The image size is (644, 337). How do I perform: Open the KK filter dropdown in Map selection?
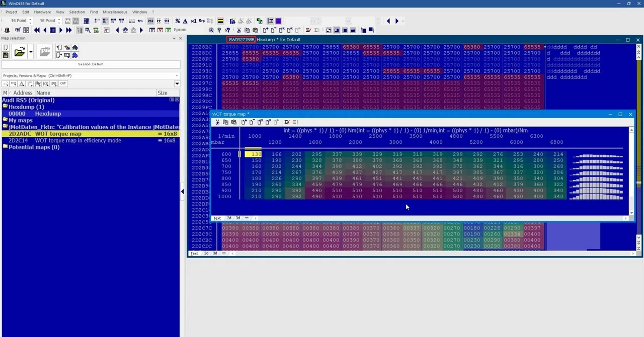pos(46,83)
